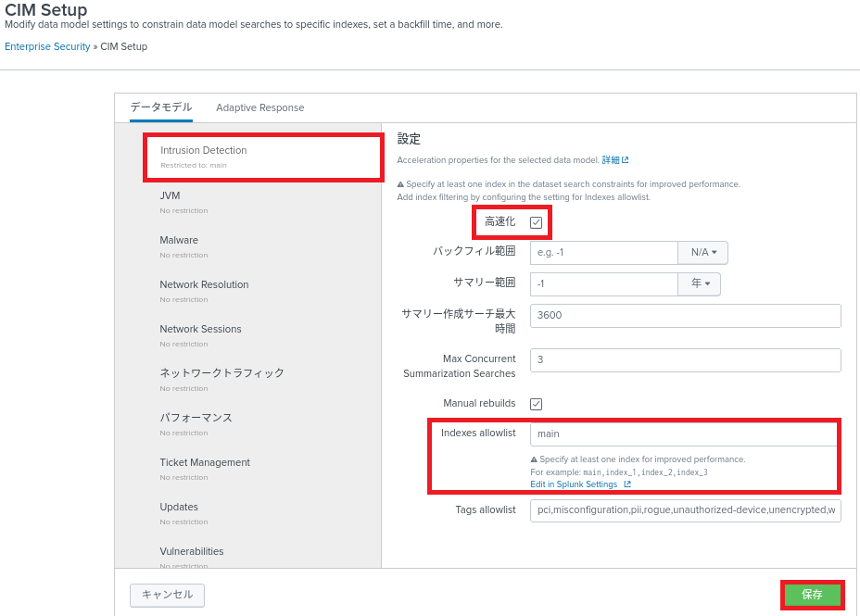860x616 pixels.
Task: Go to Enterprise Security breadcrumb link
Action: click(x=47, y=46)
